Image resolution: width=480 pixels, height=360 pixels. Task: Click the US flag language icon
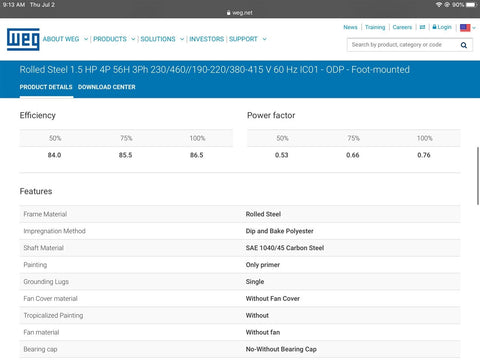[x=465, y=28]
